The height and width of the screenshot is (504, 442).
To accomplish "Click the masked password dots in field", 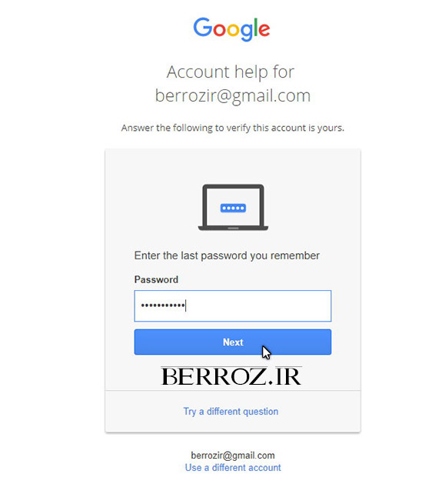I will [x=163, y=305].
